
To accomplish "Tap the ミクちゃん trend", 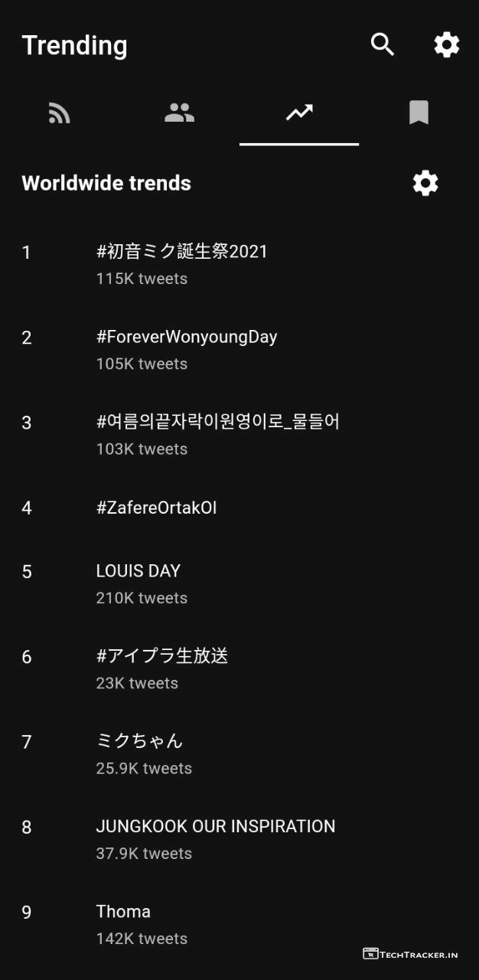I will tap(140, 741).
